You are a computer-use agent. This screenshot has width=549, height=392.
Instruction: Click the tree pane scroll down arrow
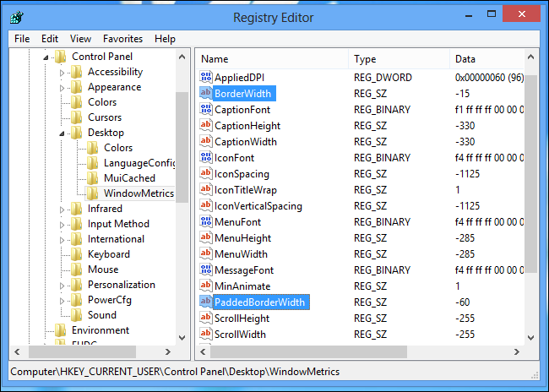[x=182, y=338]
